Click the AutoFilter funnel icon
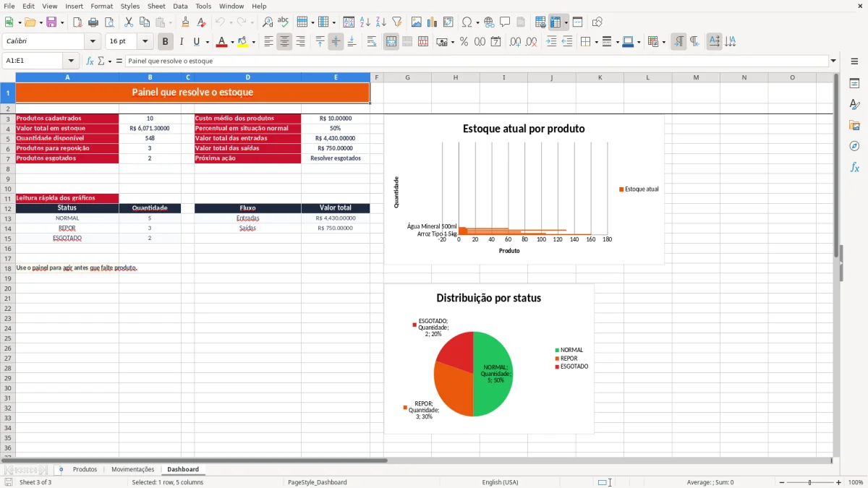868x488 pixels. click(x=397, y=22)
